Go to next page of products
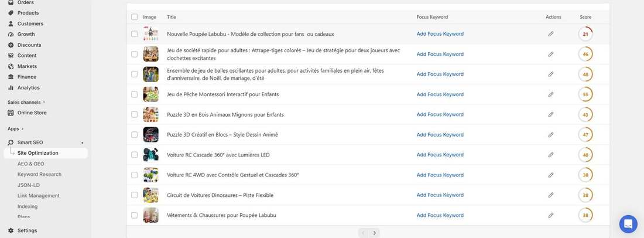This screenshot has height=238, width=644. coord(374,233)
